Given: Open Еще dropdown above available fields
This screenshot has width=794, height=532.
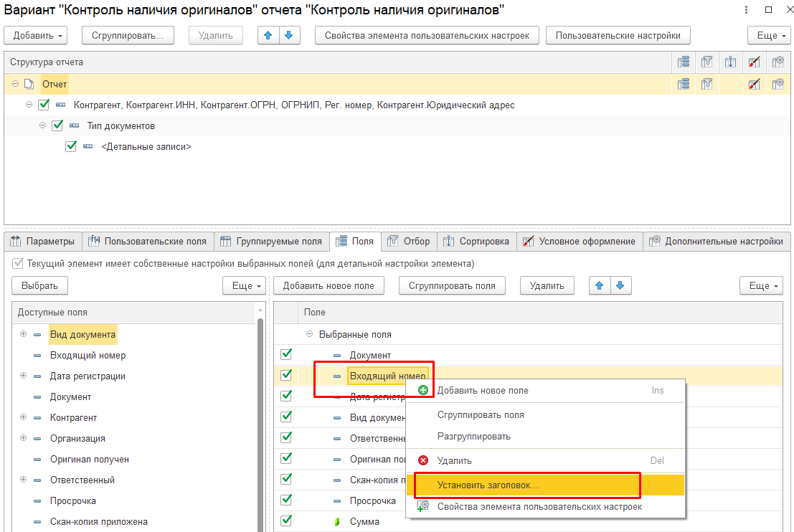Looking at the screenshot, I should click(x=244, y=285).
